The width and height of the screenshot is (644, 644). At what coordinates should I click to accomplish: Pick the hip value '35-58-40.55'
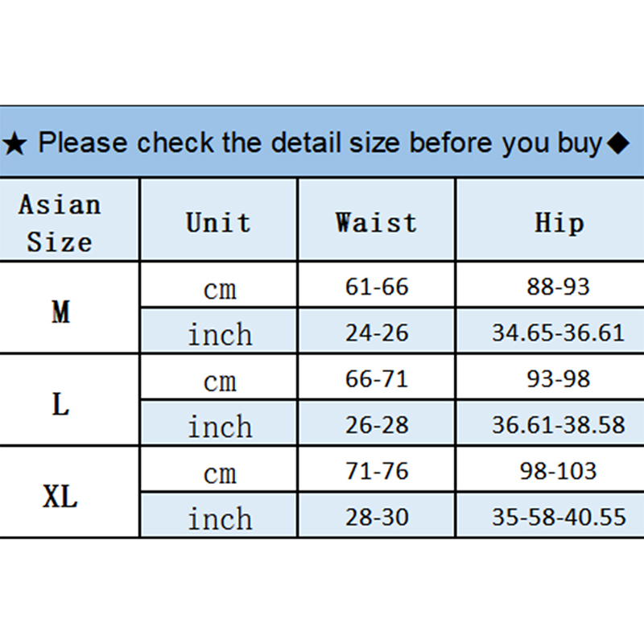(559, 517)
